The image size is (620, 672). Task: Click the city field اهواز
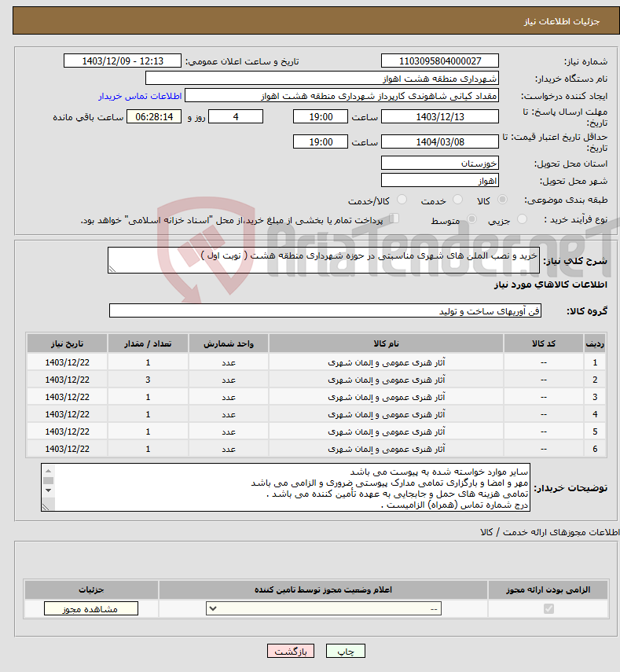pyautogui.click(x=439, y=181)
